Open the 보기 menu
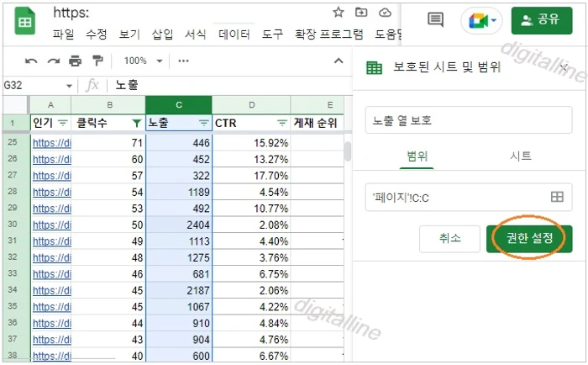Image resolution: width=588 pixels, height=365 pixels. tap(129, 34)
